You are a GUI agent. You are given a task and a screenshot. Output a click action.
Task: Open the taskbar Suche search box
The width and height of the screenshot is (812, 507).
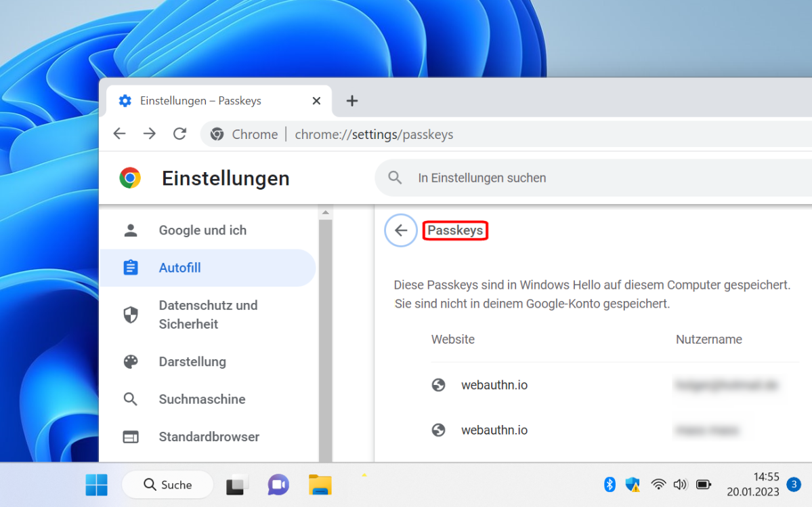(168, 485)
